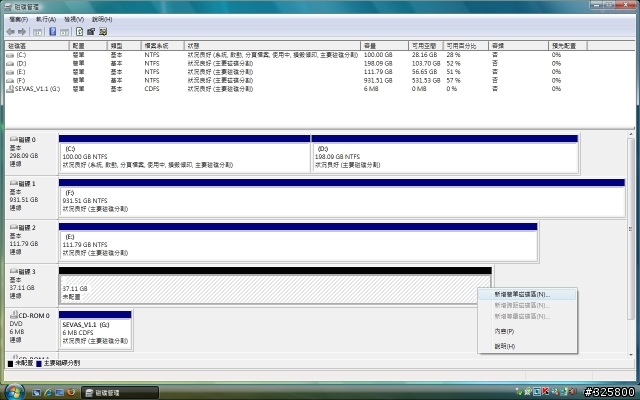Click the Refresh toolbar icon

[x=80, y=31]
